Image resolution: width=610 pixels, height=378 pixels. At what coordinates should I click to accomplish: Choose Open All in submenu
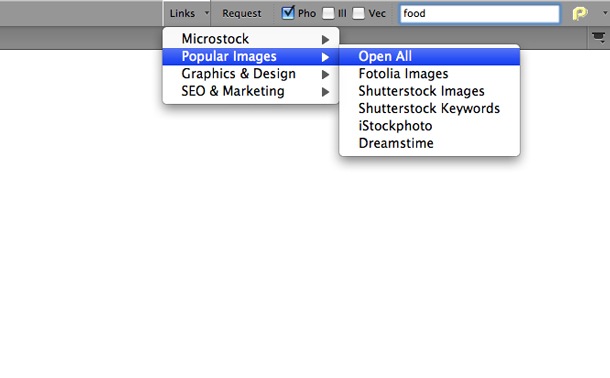(429, 56)
